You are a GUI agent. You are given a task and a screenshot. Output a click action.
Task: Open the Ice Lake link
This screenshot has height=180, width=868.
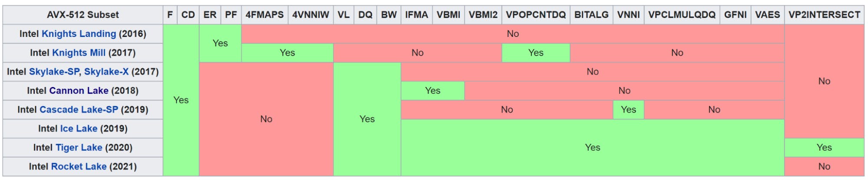[x=79, y=129]
